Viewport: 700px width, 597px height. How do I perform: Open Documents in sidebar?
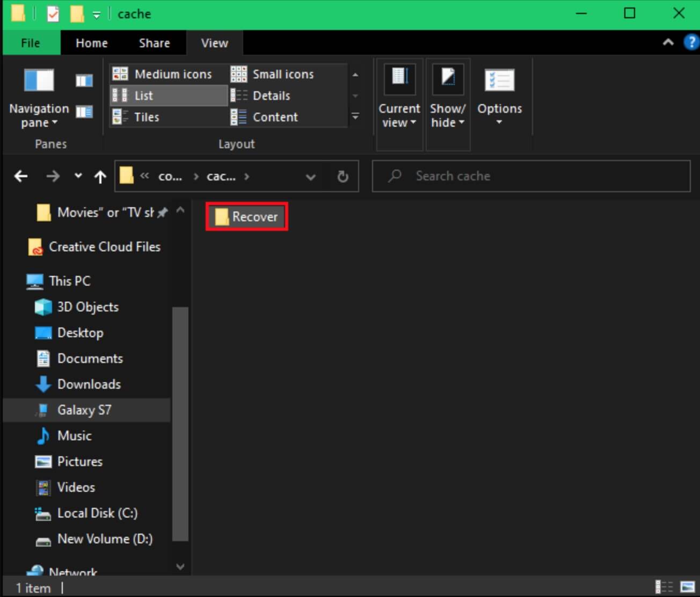click(79, 359)
